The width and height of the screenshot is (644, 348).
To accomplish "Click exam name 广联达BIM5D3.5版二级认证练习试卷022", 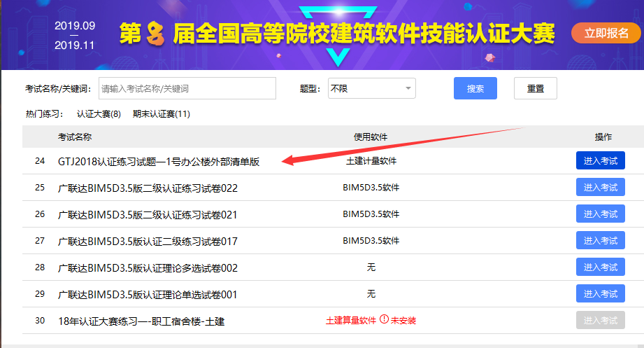I will point(148,188).
